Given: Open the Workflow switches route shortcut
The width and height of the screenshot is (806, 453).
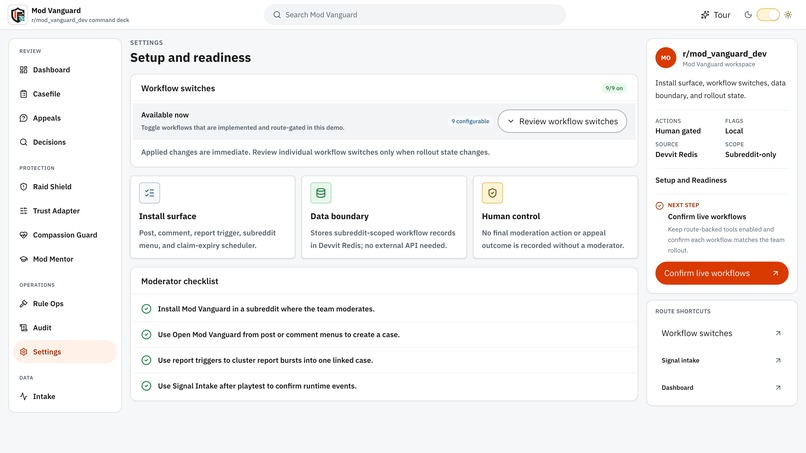Looking at the screenshot, I should 722,333.
